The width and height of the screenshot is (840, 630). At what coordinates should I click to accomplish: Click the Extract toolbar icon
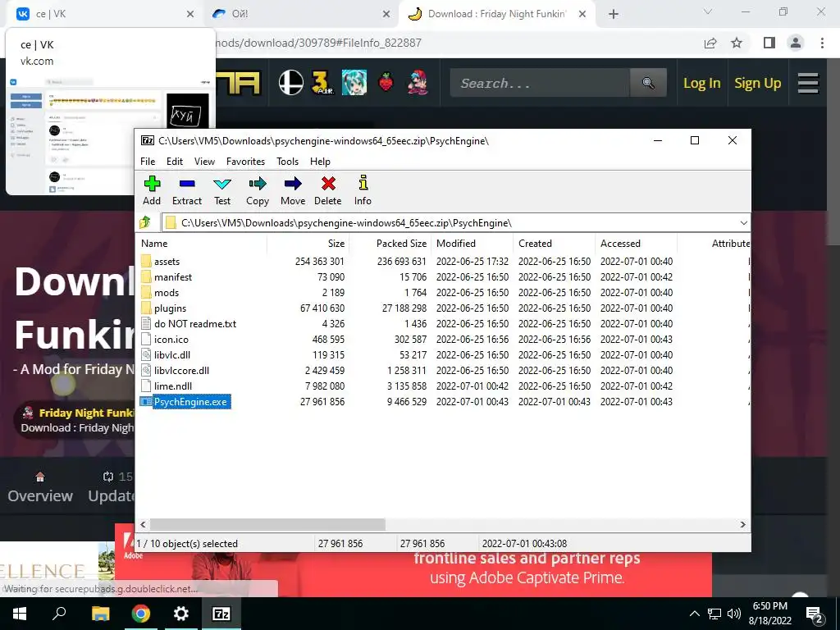187,190
